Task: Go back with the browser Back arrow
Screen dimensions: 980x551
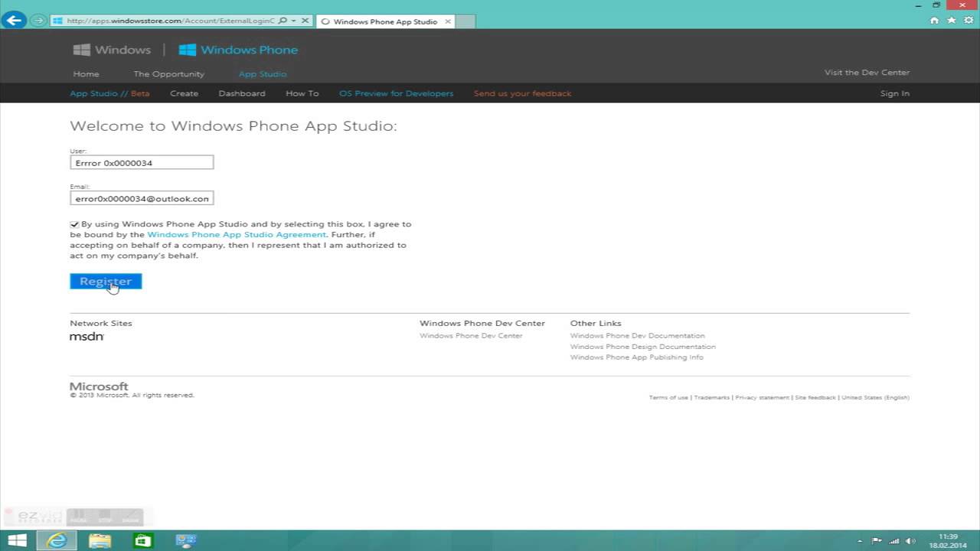Action: (x=13, y=20)
